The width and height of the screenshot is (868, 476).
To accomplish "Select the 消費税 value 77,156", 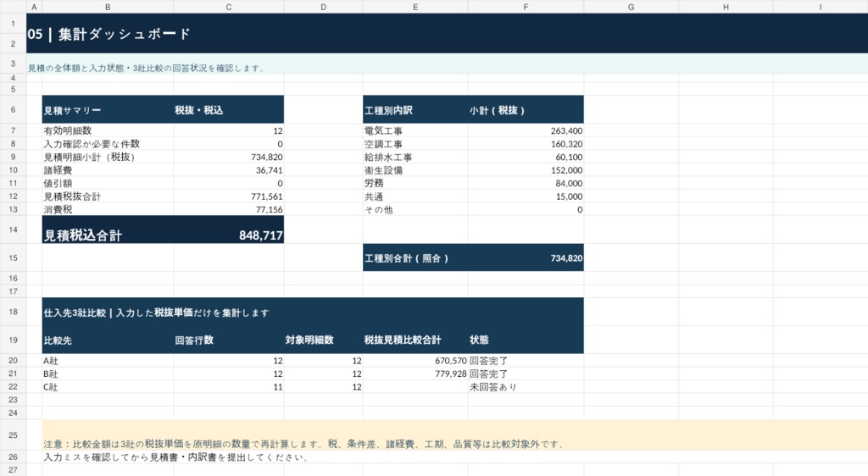I will [229, 209].
